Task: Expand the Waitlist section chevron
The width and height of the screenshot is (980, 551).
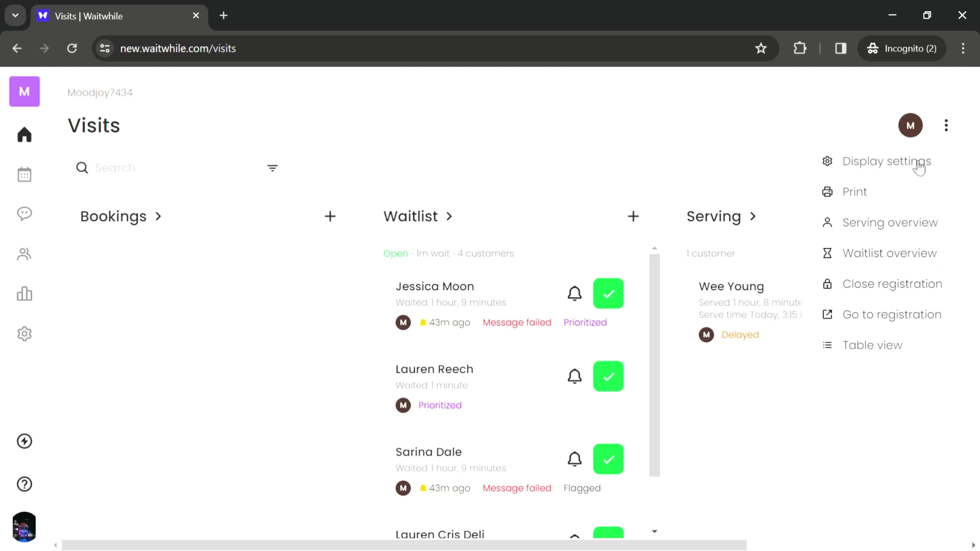Action: tap(451, 217)
